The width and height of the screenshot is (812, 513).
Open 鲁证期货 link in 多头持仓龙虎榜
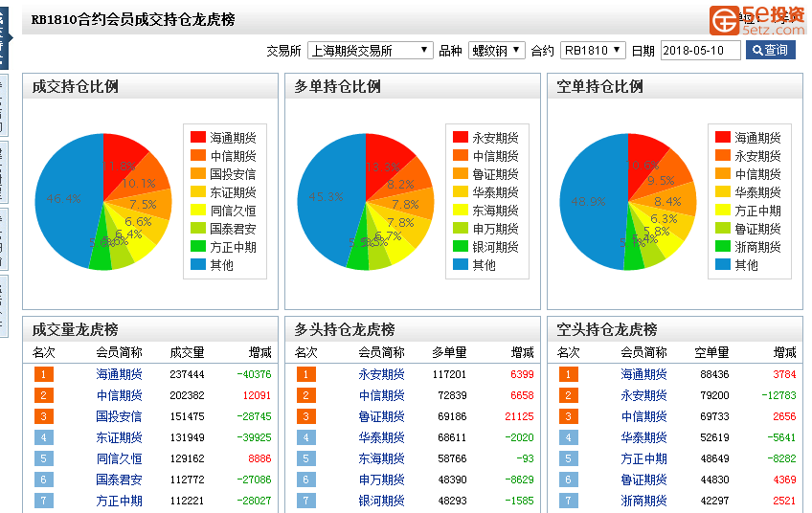click(382, 416)
